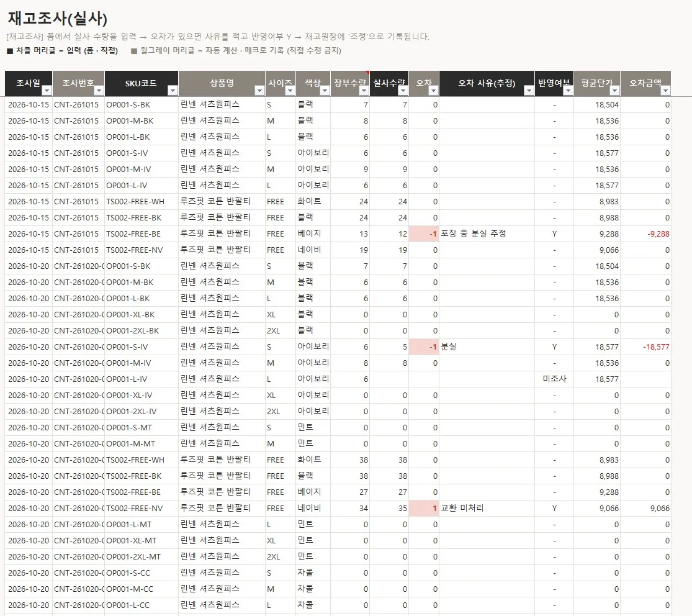Select the 차콜 cell in OP001-S-CC row
692x616 pixels.
[x=313, y=573]
